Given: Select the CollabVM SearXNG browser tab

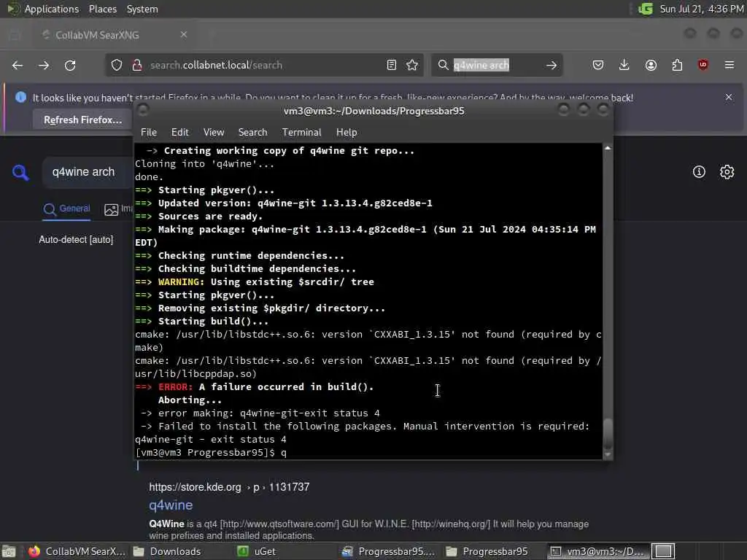Looking at the screenshot, I should coord(113,35).
